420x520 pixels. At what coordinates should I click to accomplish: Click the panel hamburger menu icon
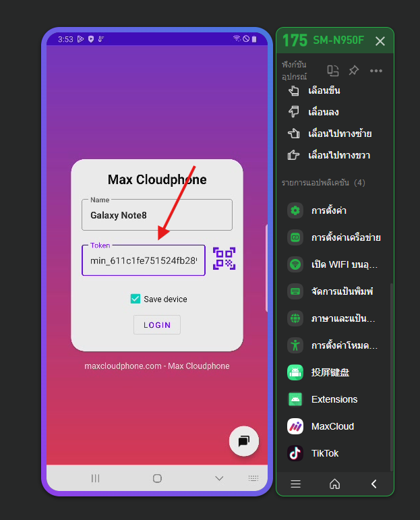296,484
